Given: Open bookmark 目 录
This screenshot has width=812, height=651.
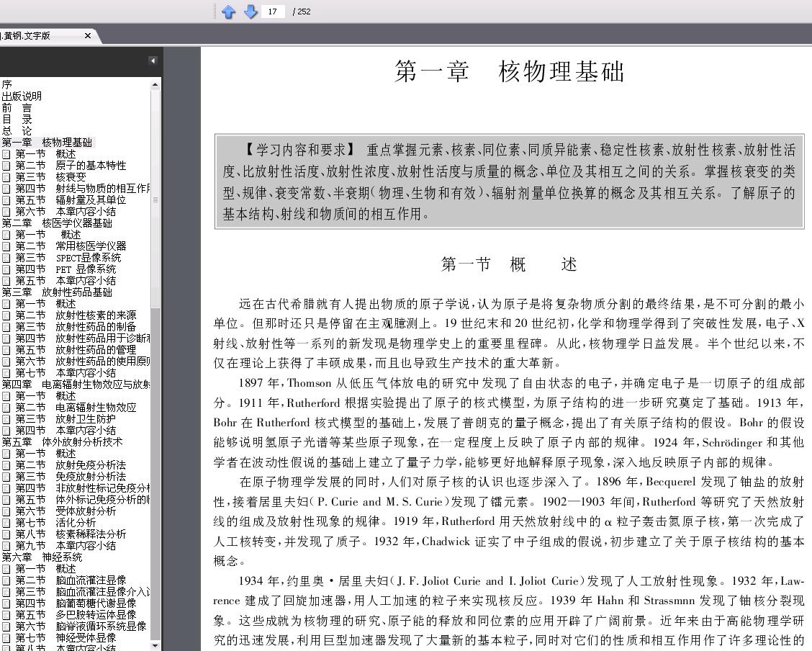Looking at the screenshot, I should (x=17, y=119).
